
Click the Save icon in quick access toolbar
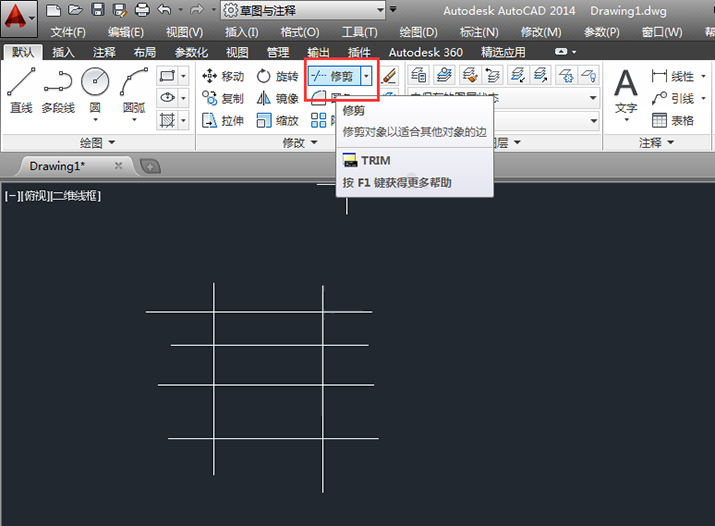point(98,10)
